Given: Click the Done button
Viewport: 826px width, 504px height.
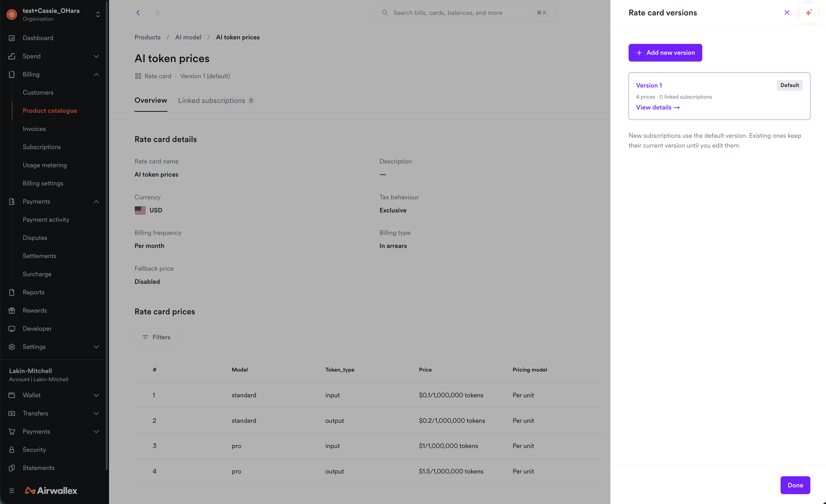Looking at the screenshot, I should coord(795,485).
